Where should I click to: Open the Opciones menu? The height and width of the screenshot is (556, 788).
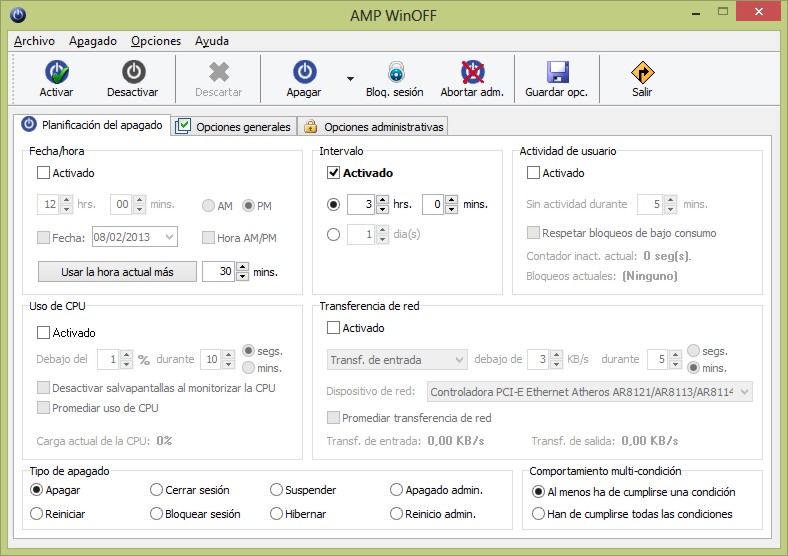156,41
